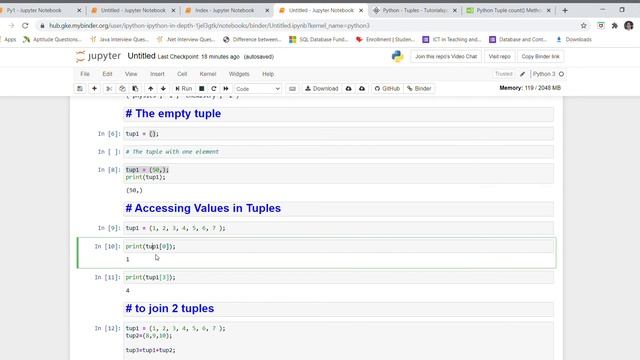Open the Insert menu
Image resolution: width=640 pixels, height=360 pixels.
point(157,74)
